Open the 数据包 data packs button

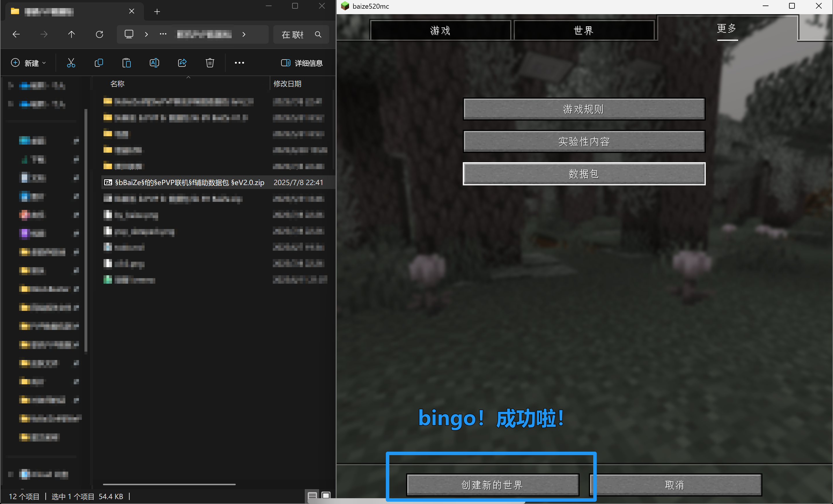coord(584,174)
